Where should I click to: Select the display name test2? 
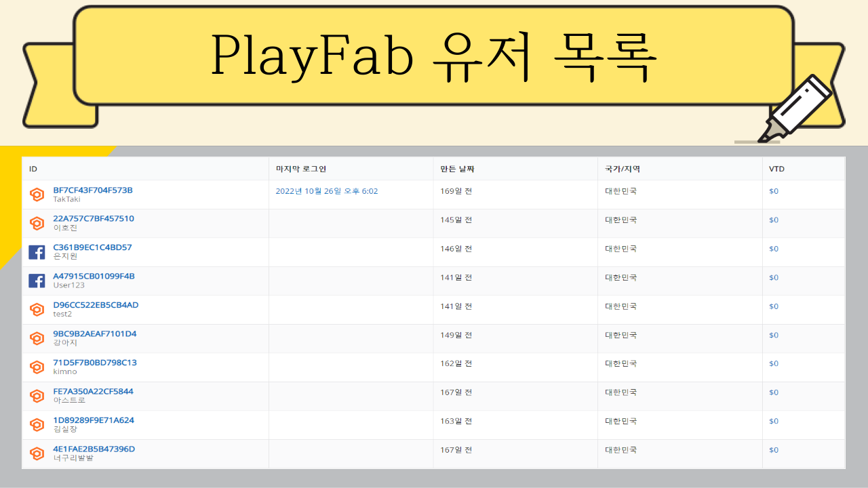(62, 314)
